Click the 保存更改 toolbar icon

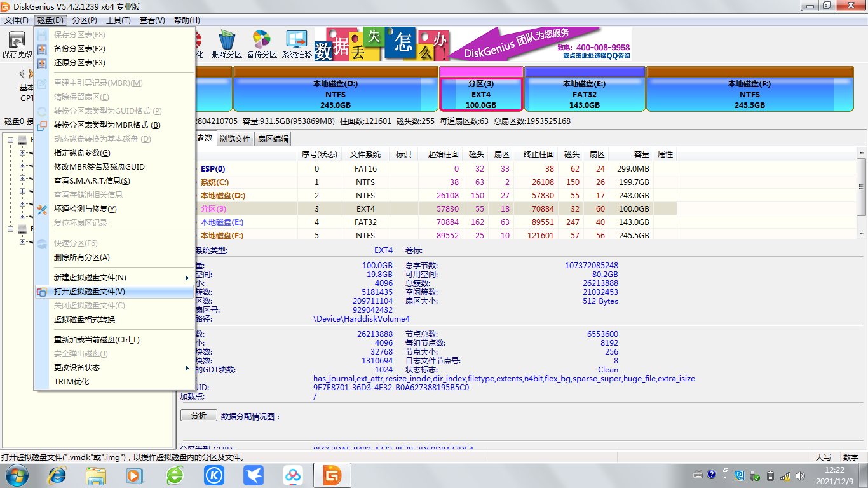point(18,44)
